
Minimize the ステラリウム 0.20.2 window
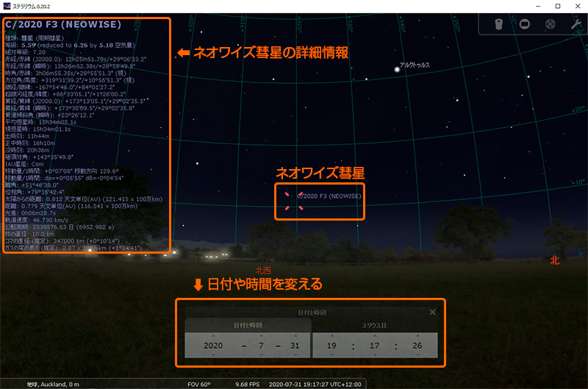coord(538,6)
